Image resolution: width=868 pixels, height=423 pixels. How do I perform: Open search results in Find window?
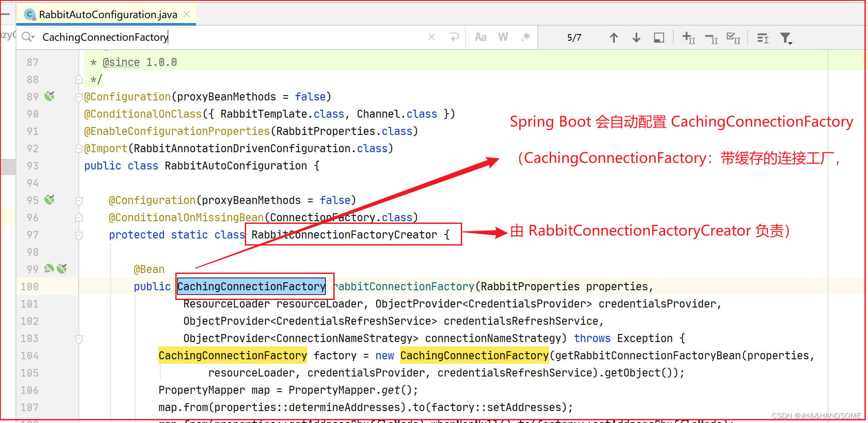(x=763, y=38)
